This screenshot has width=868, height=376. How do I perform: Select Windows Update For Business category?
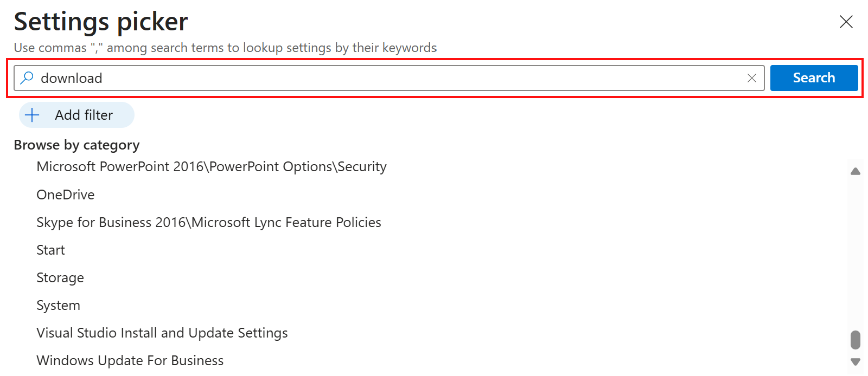[x=130, y=360]
